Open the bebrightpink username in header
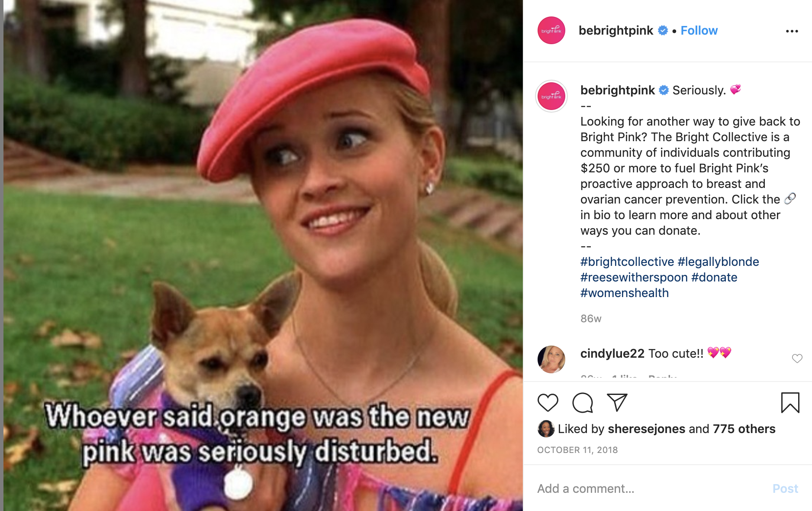 [615, 30]
